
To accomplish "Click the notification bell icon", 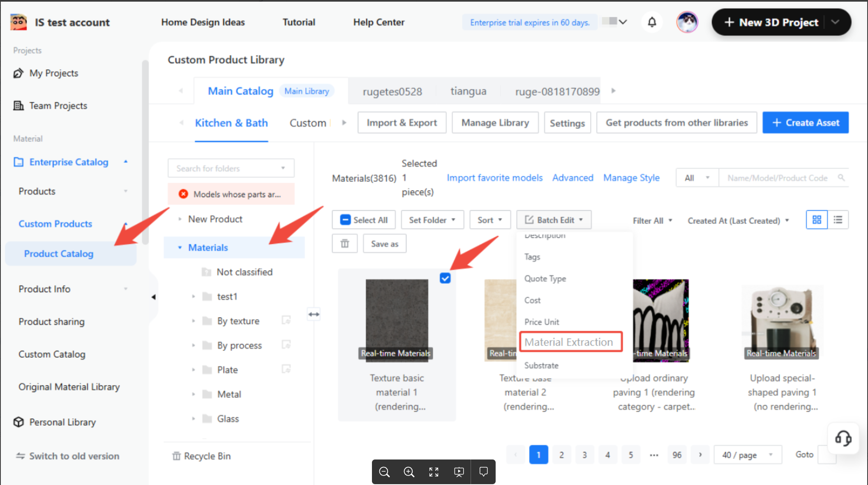I will (652, 22).
